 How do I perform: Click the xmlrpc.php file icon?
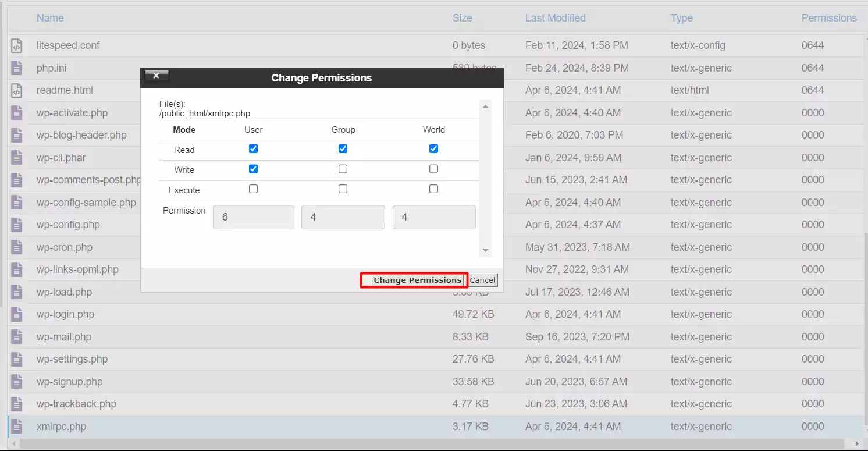click(17, 427)
